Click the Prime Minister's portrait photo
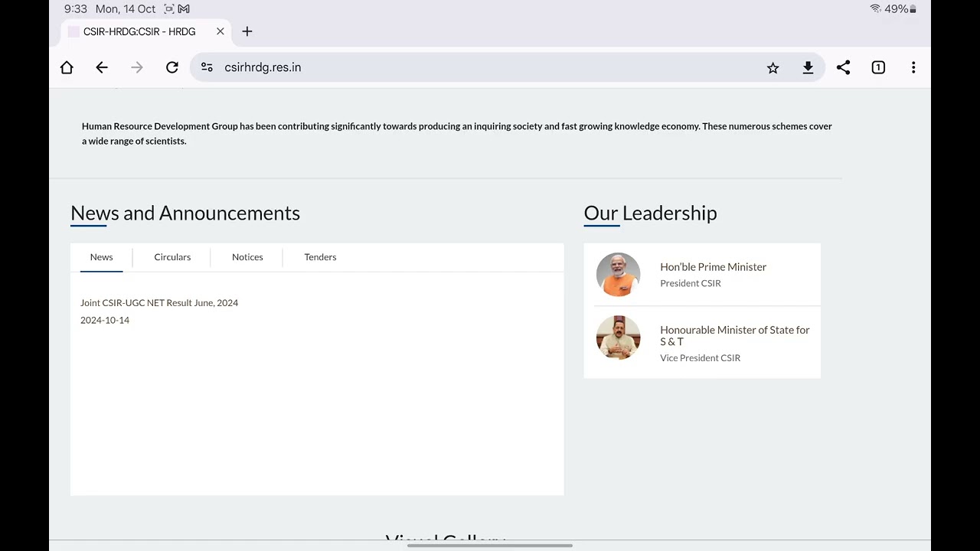Image resolution: width=980 pixels, height=551 pixels. [618, 274]
